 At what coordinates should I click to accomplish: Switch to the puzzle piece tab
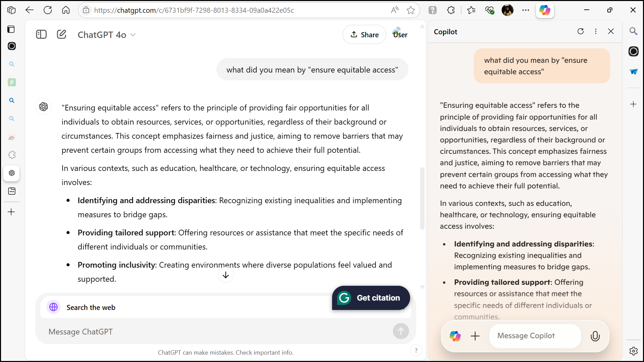pyautogui.click(x=12, y=155)
